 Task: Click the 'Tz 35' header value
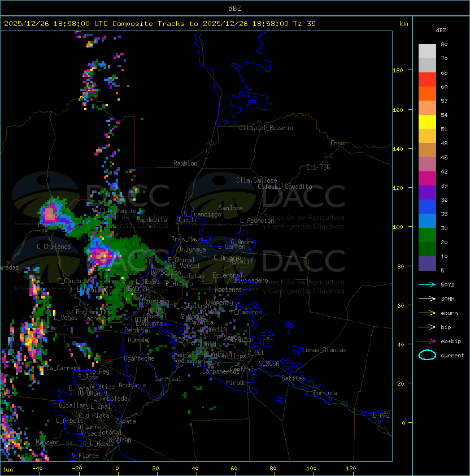coord(304,24)
